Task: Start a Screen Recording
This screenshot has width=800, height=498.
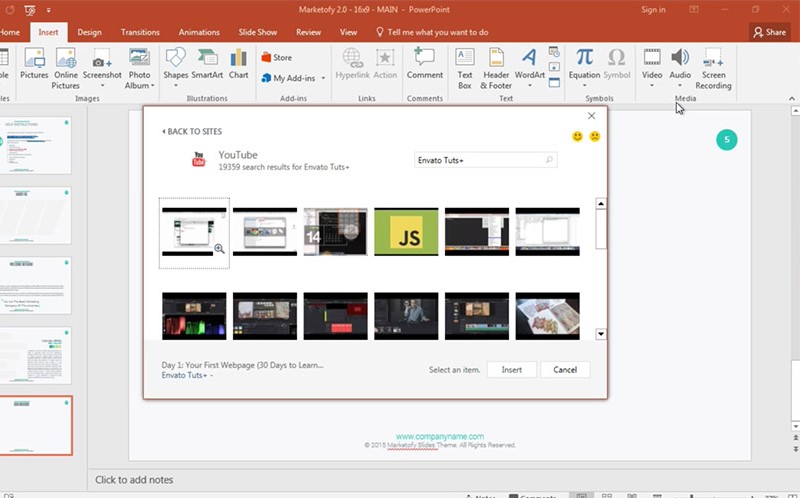Action: (x=713, y=68)
